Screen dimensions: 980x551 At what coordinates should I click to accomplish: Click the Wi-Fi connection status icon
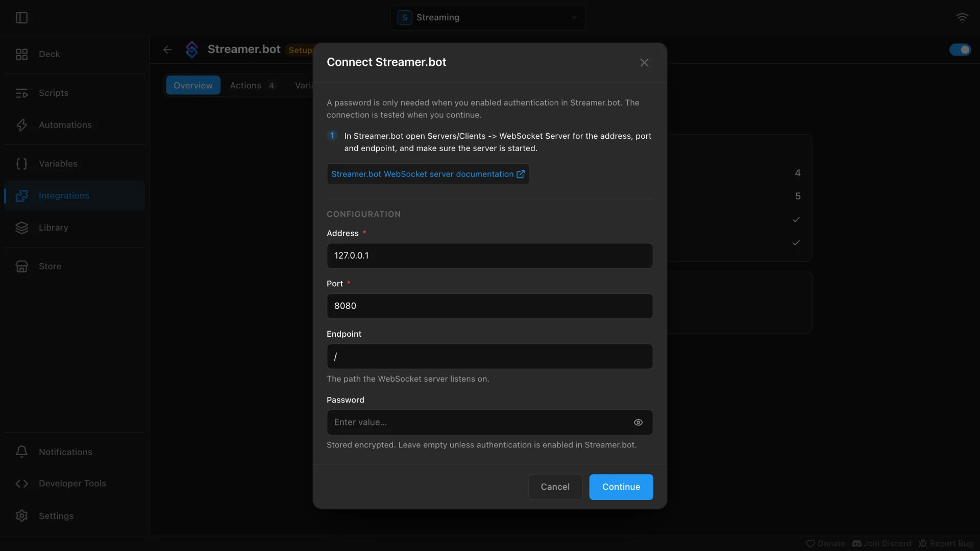coord(962,18)
